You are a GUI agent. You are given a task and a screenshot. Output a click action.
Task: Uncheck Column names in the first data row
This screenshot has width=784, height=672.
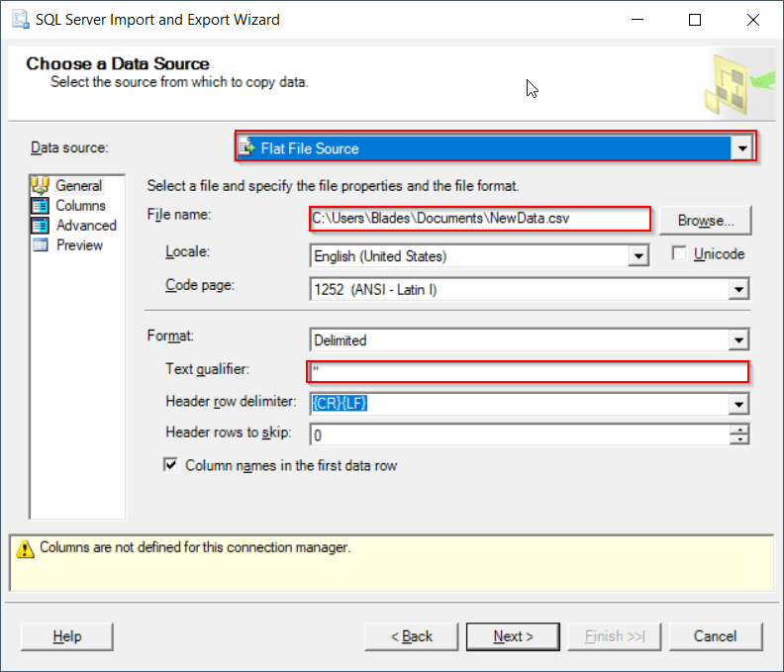(x=170, y=465)
